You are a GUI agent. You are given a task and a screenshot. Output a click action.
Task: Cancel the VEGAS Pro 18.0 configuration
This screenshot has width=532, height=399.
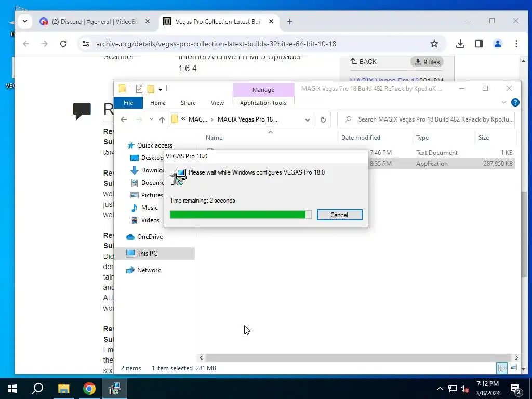339,215
